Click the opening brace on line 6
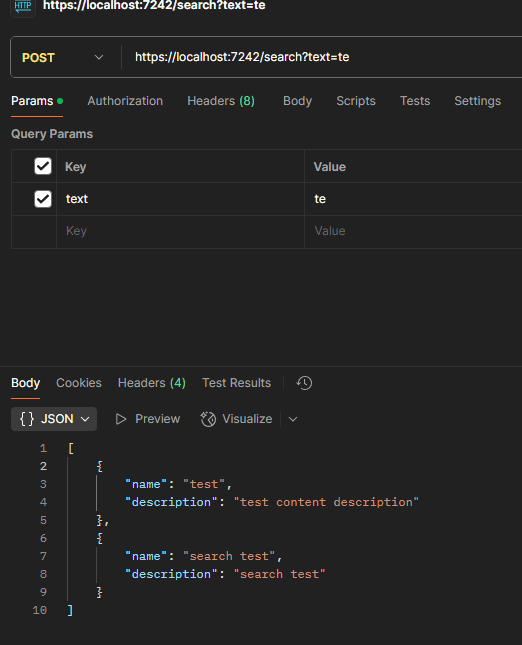 tap(100, 538)
